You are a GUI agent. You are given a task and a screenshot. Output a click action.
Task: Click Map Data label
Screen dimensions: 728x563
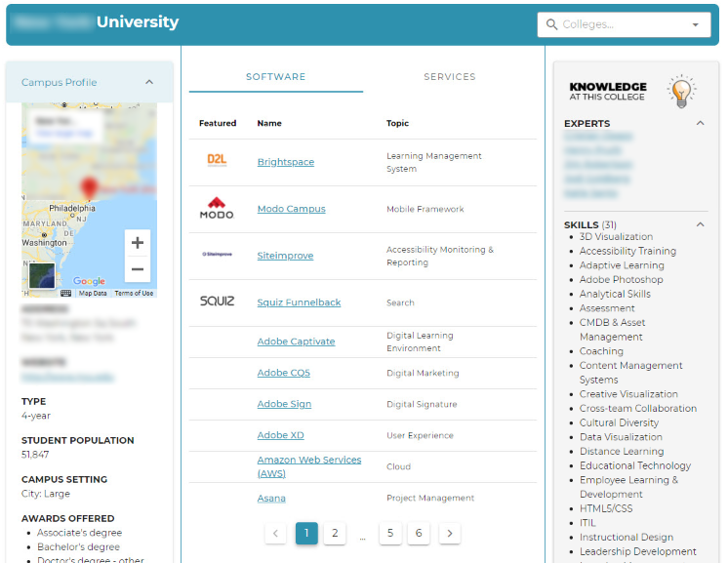93,294
